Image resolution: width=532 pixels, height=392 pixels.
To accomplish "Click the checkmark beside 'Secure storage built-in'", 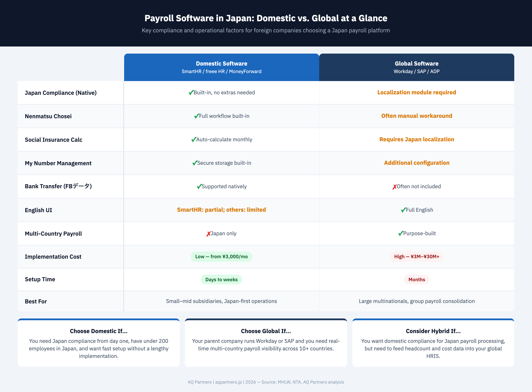I will pos(195,163).
